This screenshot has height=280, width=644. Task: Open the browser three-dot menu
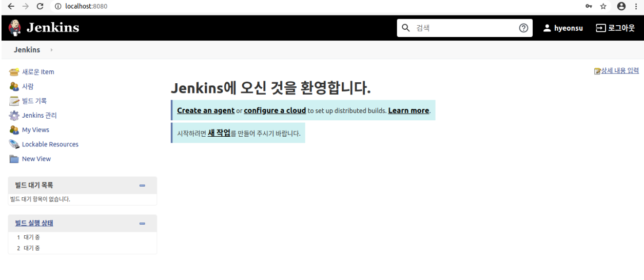[x=636, y=6]
